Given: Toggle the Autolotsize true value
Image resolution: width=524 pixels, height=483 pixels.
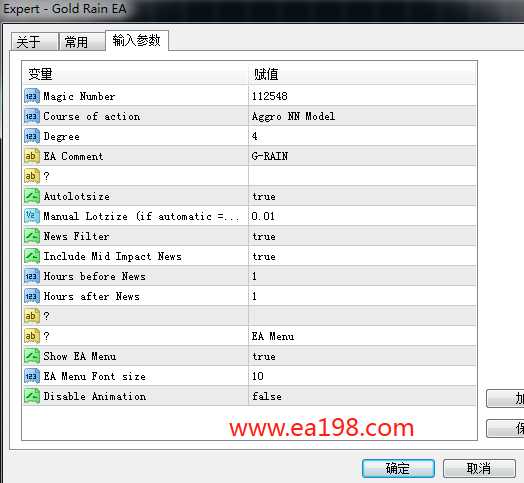Looking at the screenshot, I should coord(362,196).
